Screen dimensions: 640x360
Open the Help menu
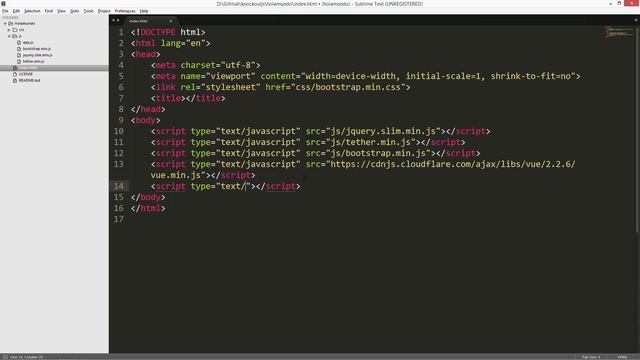pos(144,11)
